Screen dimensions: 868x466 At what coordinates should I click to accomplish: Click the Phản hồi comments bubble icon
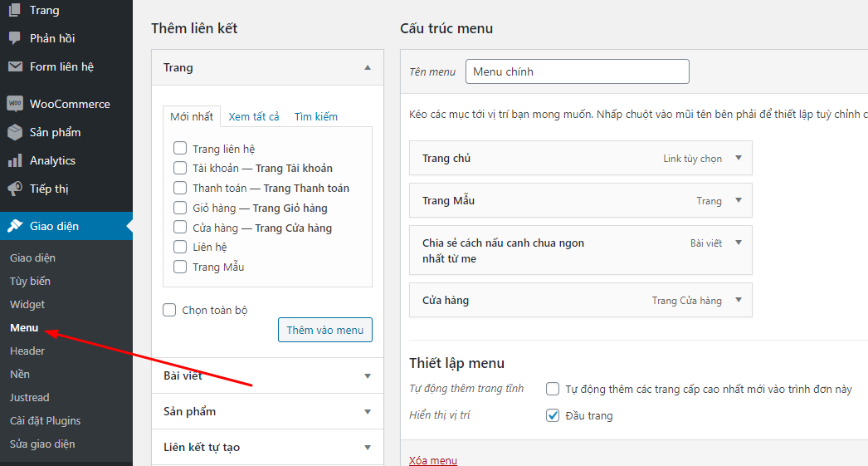[x=15, y=38]
